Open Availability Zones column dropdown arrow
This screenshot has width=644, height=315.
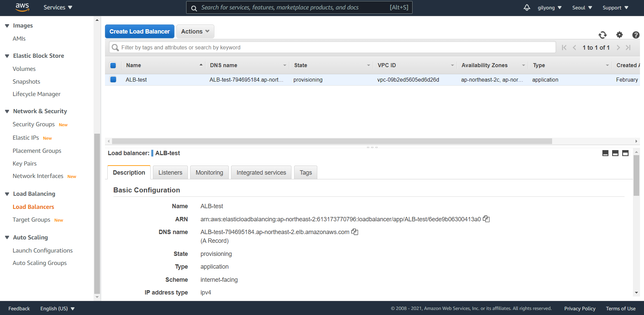click(x=523, y=65)
